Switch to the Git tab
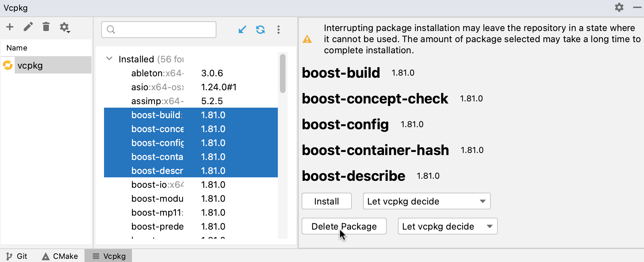 pos(17,256)
